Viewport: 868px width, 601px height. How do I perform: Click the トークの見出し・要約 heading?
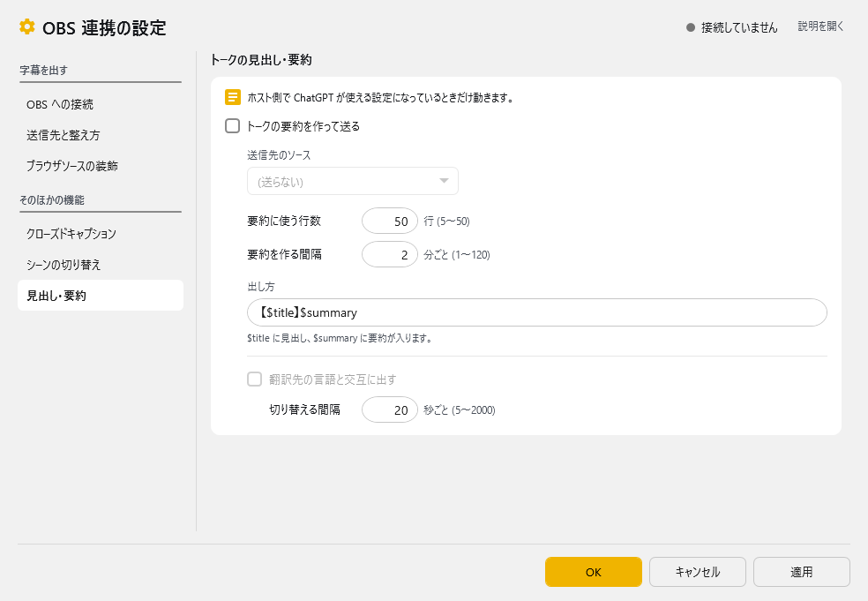261,60
